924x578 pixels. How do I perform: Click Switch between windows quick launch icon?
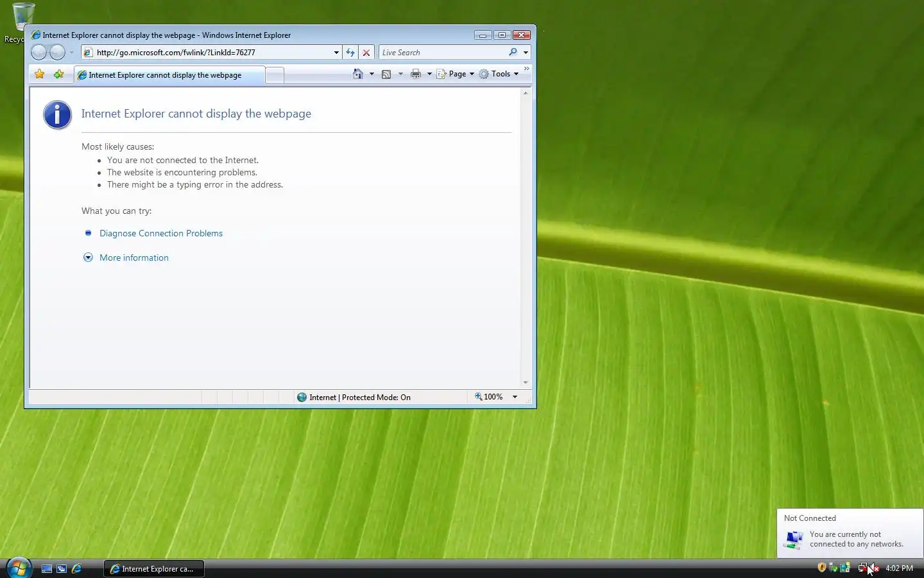[62, 568]
